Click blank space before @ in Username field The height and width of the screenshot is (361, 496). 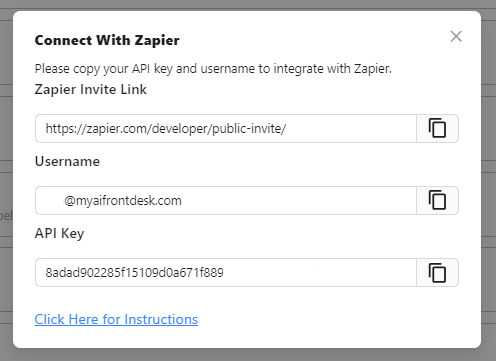53,201
